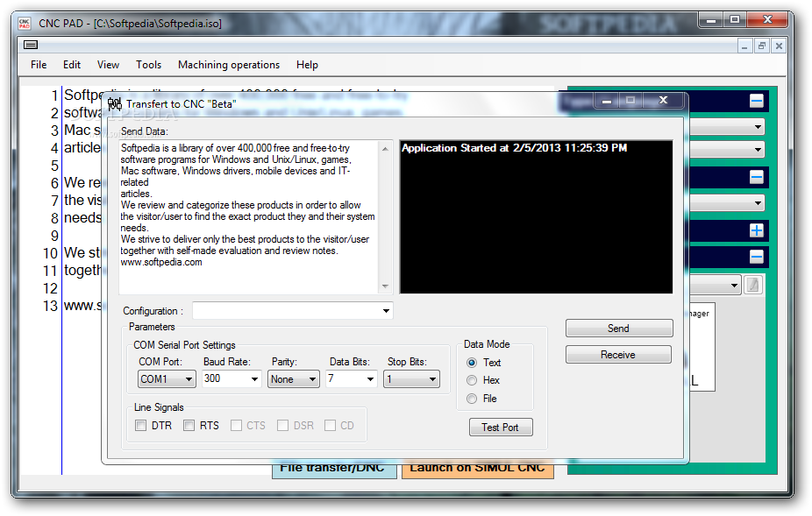Click the DSR line signal checkbox
The image size is (812, 516).
click(282, 426)
